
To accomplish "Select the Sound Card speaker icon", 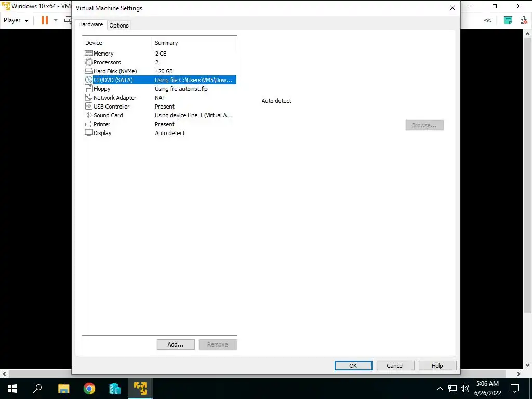I will point(88,115).
